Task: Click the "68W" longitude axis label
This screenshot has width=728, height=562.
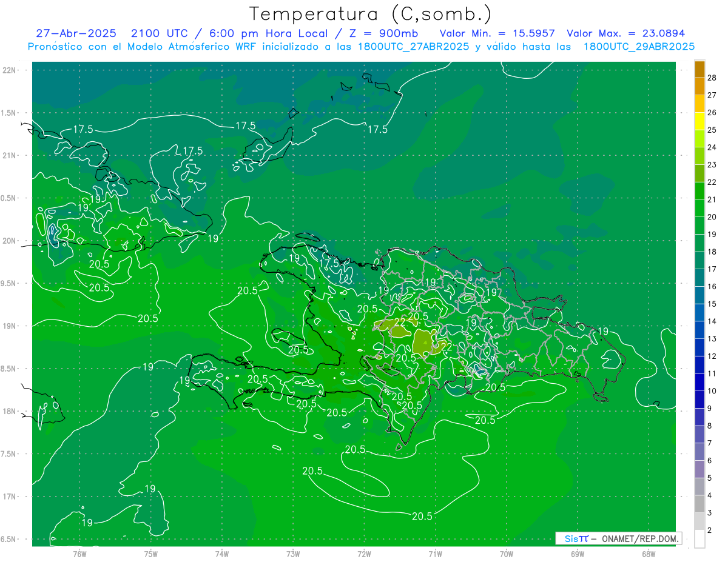Action: click(x=649, y=555)
